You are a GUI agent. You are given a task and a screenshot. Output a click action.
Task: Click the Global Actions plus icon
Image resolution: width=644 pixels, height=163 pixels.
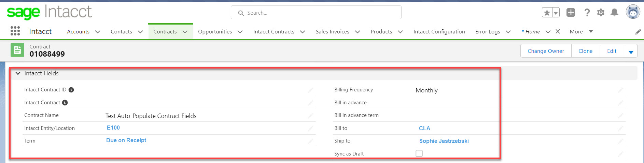click(x=571, y=13)
